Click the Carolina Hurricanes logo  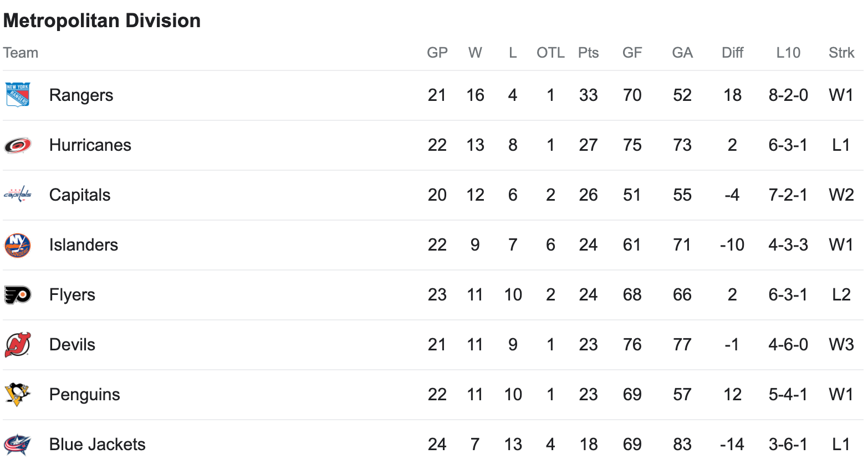tap(18, 145)
